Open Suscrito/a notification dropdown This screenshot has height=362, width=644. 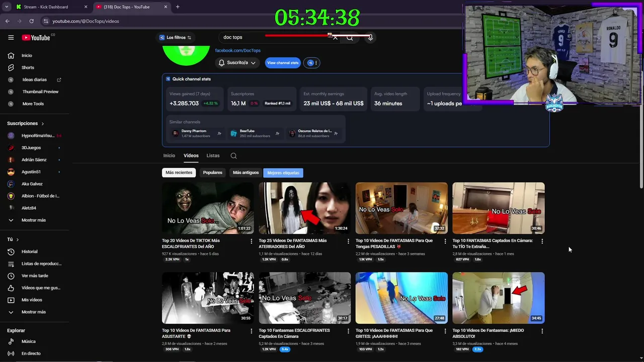click(x=237, y=63)
